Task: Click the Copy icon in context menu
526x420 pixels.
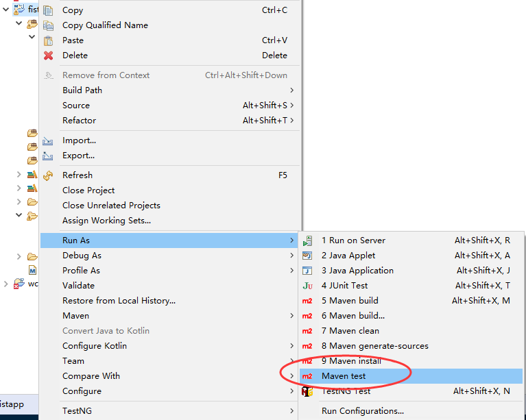Action: (48, 10)
